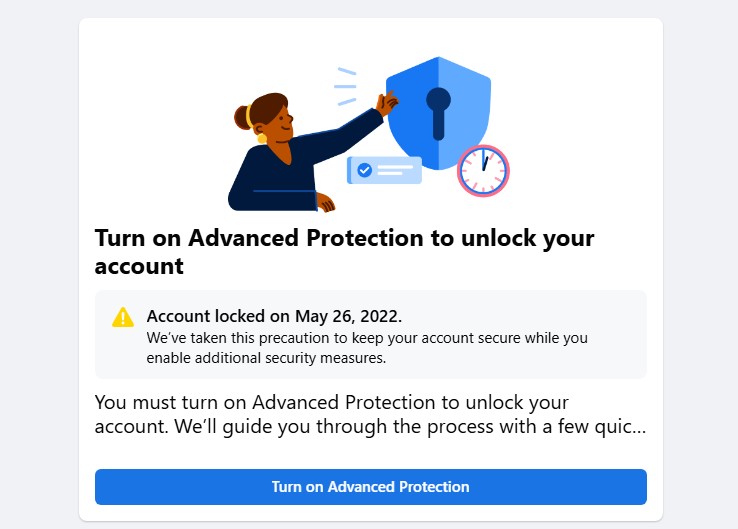Viewport: 738px width, 529px height.
Task: Click the light blue motion lines near her hand
Action: click(x=345, y=87)
